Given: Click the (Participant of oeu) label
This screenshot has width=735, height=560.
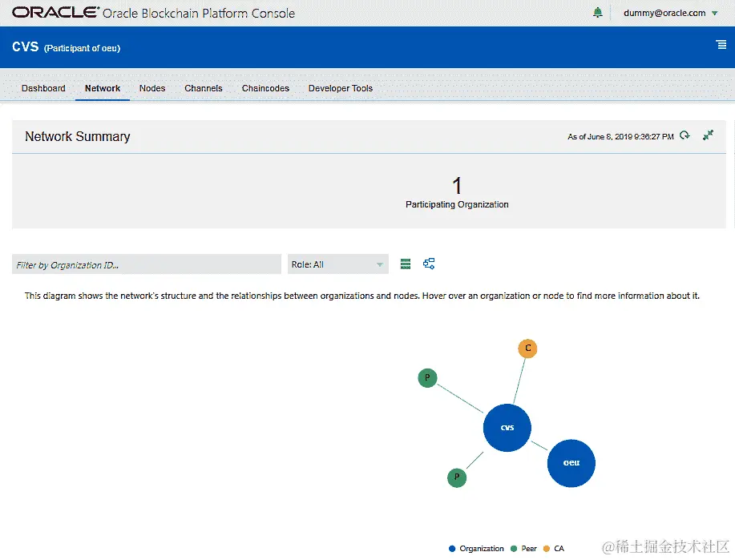Looking at the screenshot, I should pos(82,48).
